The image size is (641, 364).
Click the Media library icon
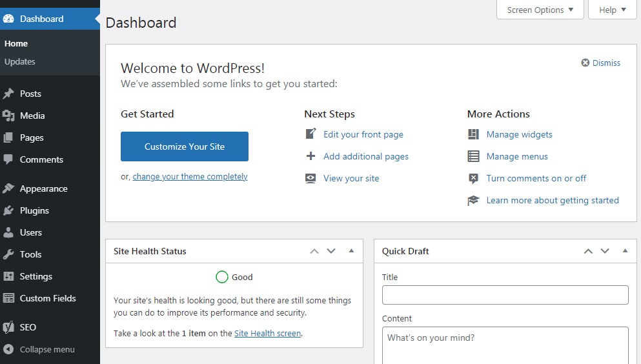8,116
